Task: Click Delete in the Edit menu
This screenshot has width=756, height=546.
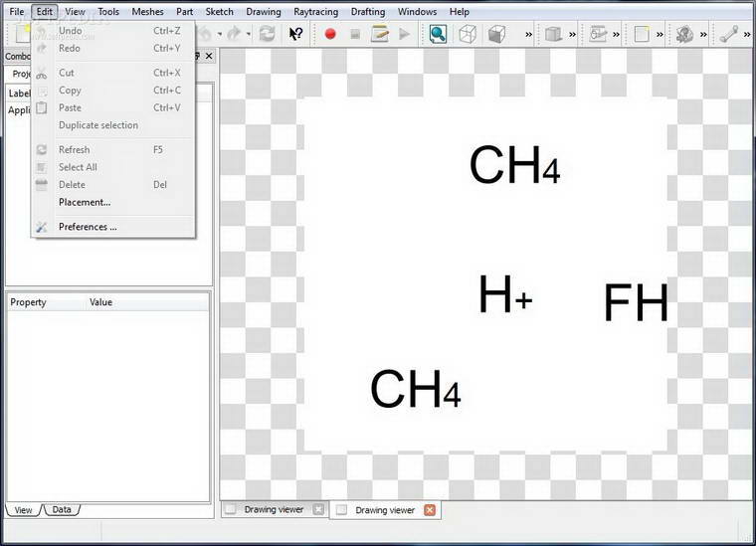Action: coord(113,185)
